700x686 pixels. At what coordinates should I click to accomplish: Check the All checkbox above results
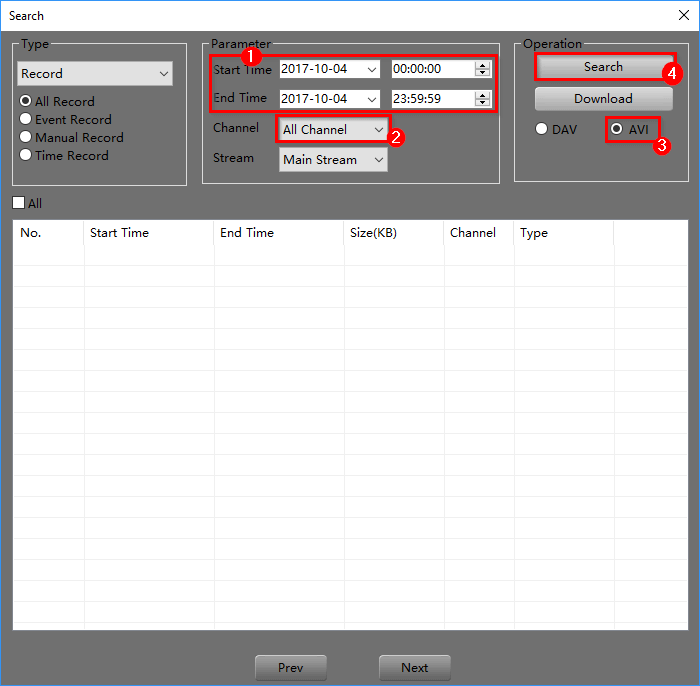19,204
